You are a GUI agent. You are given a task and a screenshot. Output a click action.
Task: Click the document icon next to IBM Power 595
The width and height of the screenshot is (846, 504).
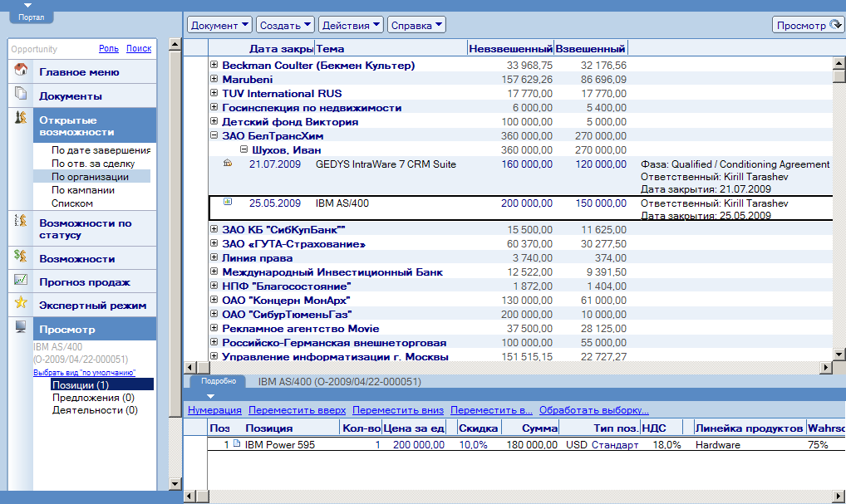[x=237, y=443]
